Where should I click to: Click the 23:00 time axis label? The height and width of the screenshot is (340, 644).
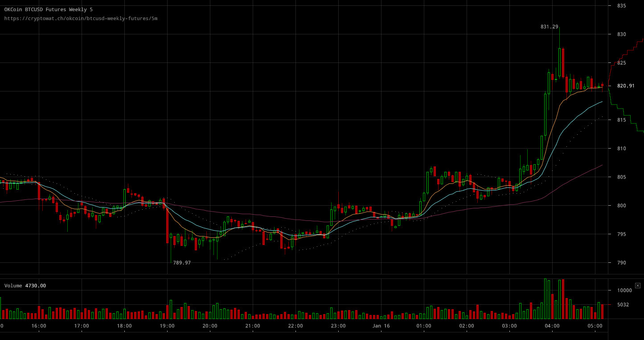click(x=338, y=326)
